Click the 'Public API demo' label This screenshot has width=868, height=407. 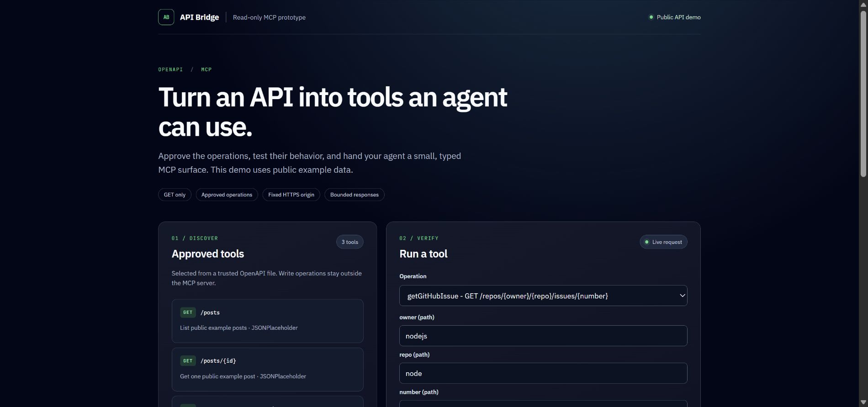click(x=678, y=17)
